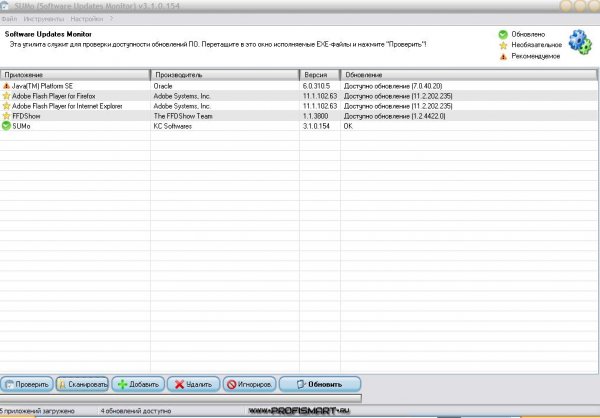Click the Удалить button with red cross
Screen dimensions: 600x418
coord(194,384)
